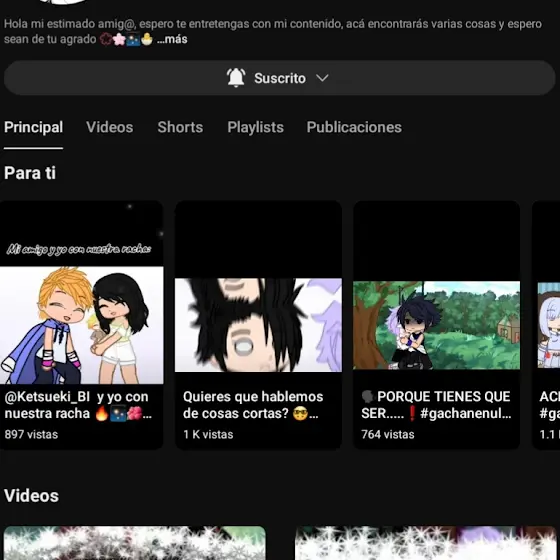Switch to the Principal tab
The image size is (560, 560).
(34, 127)
